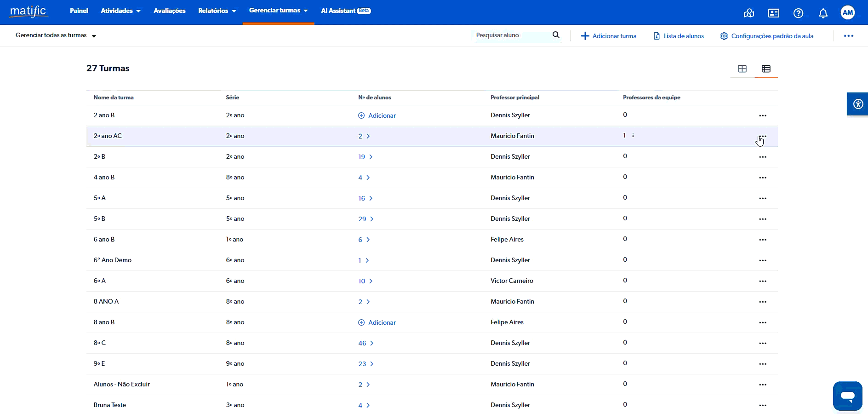
Task: Switch to table list view
Action: pyautogui.click(x=766, y=69)
